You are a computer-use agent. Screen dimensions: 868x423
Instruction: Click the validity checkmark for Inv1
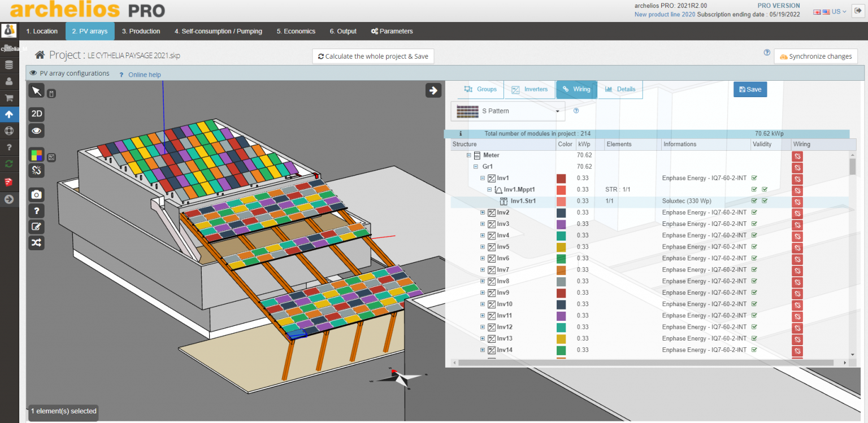coord(754,178)
